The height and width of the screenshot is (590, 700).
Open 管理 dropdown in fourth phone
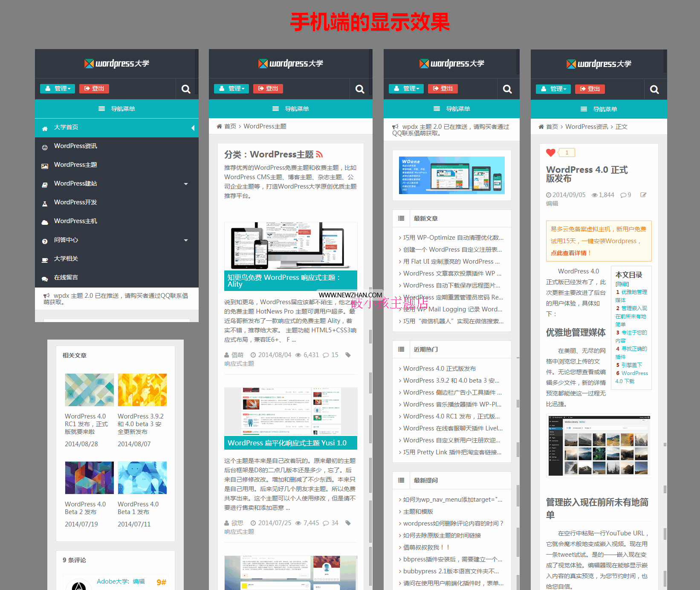coord(553,89)
